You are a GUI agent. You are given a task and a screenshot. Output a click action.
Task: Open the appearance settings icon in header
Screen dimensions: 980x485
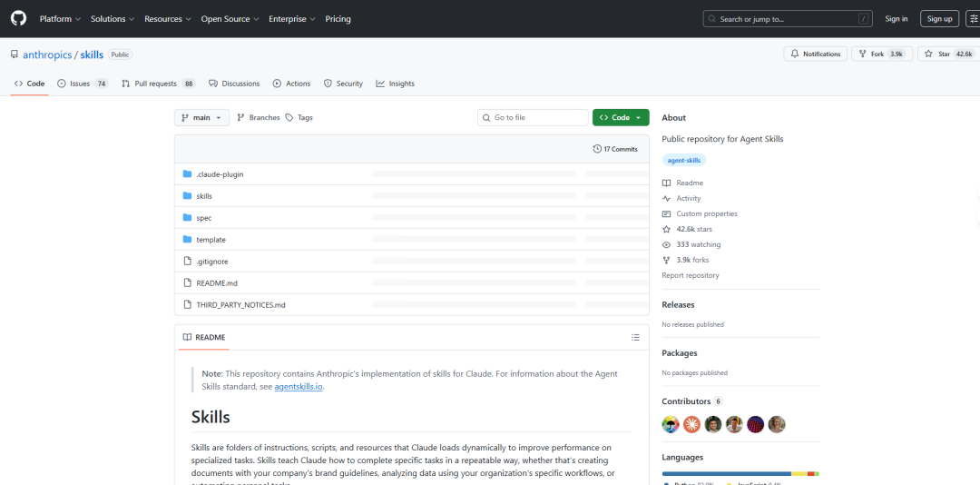pyautogui.click(x=975, y=19)
